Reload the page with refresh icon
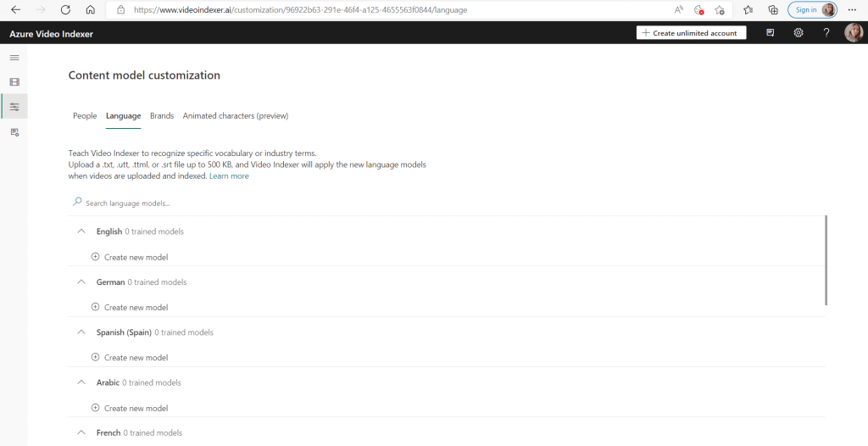This screenshot has height=446, width=868. pos(65,9)
